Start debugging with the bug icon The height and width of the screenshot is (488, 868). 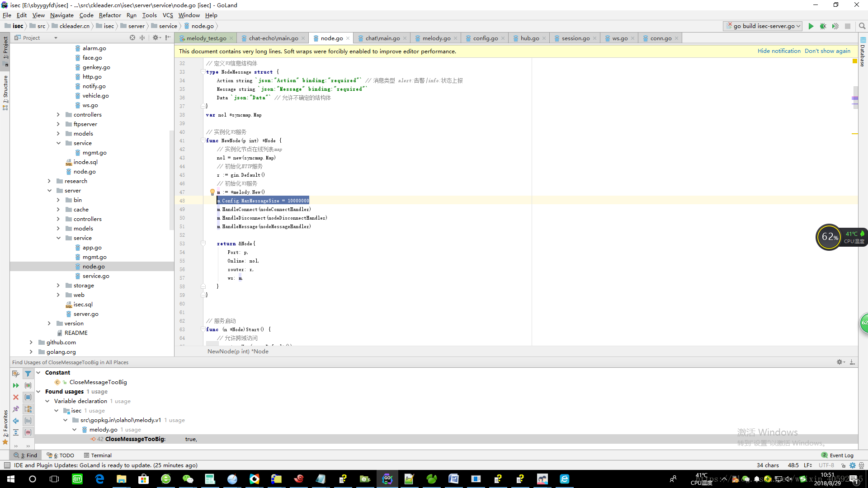point(823,26)
